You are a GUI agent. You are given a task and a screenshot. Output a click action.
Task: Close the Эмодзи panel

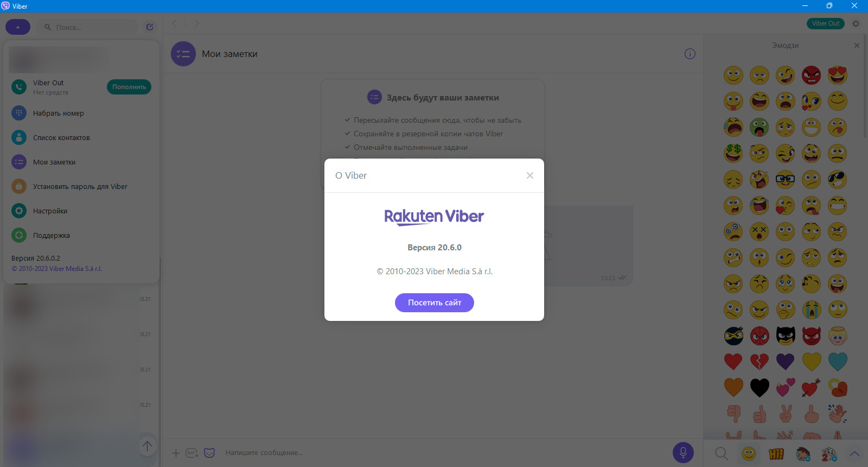[857, 46]
